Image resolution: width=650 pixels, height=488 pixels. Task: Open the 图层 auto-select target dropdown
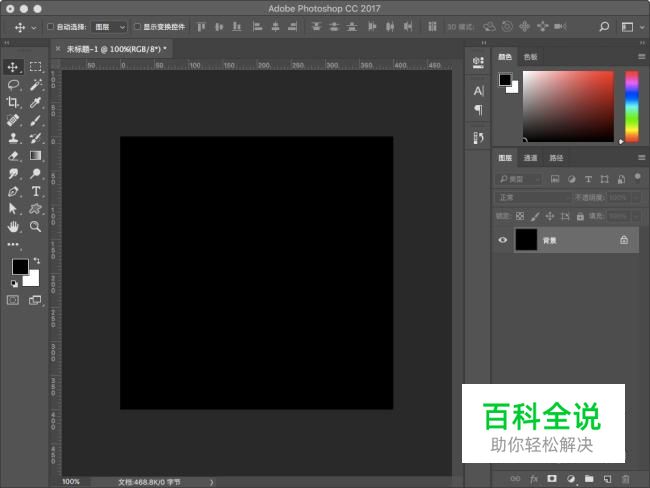click(x=109, y=27)
